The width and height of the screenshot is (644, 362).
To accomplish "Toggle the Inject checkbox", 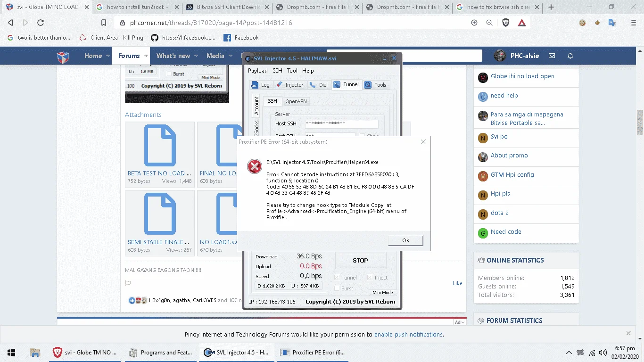I will (370, 278).
